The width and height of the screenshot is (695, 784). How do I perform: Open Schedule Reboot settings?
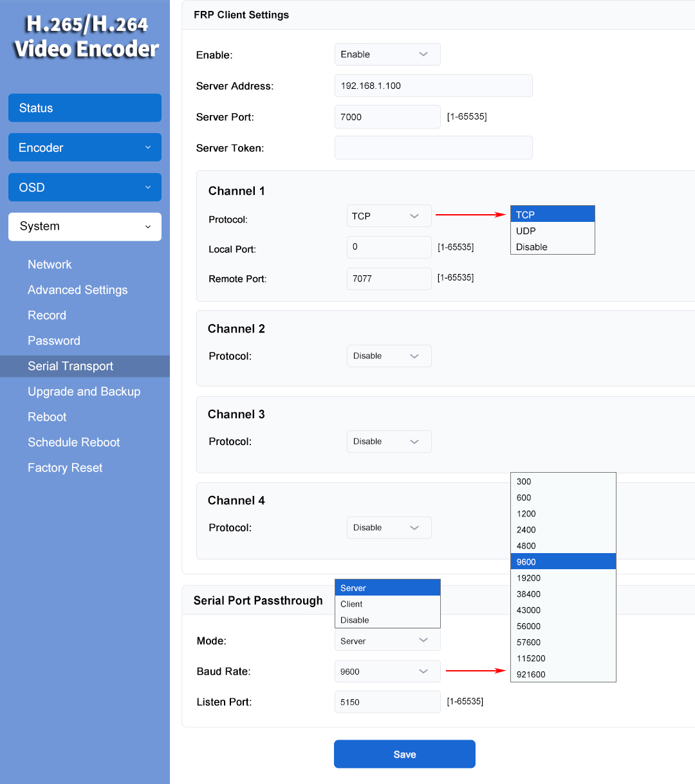73,442
